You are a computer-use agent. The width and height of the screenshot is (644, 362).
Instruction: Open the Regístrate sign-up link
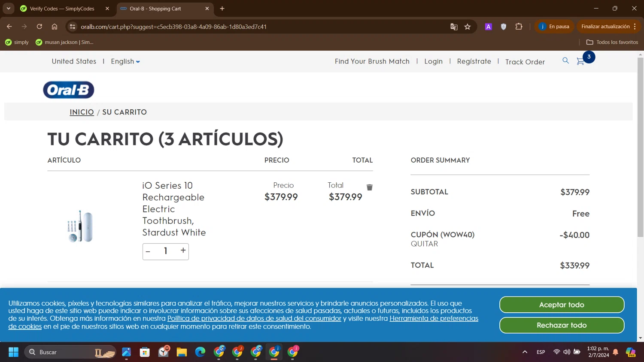point(474,61)
